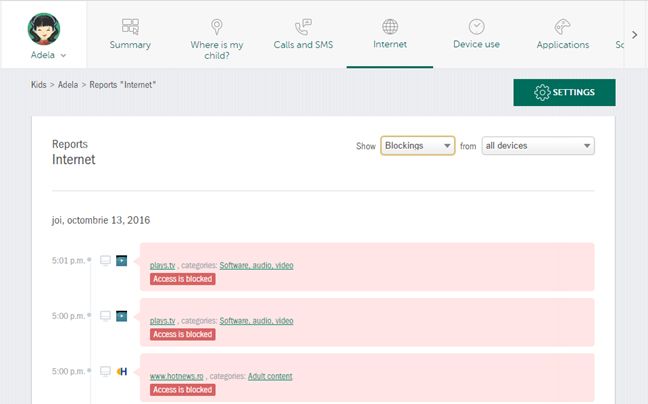Image resolution: width=648 pixels, height=404 pixels.
Task: Click the globe Internet icon
Action: click(x=390, y=26)
